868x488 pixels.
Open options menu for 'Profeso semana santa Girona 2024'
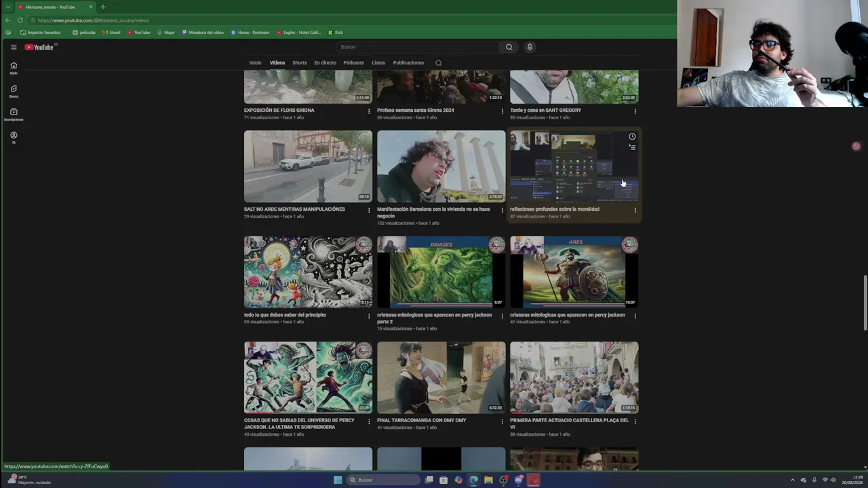pos(502,111)
